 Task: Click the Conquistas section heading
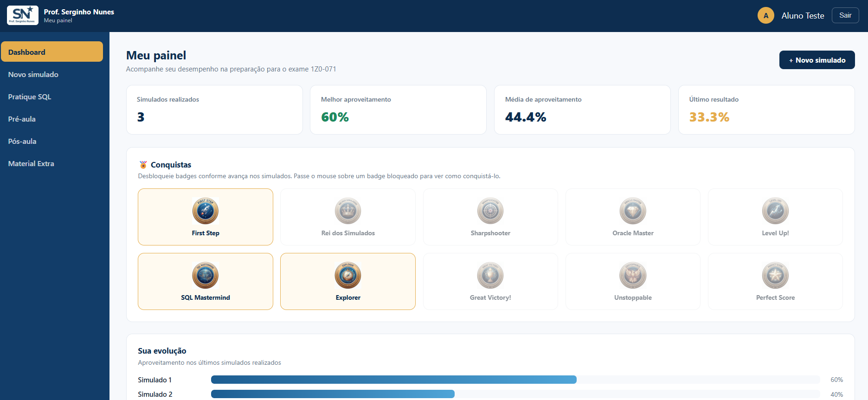tap(171, 165)
